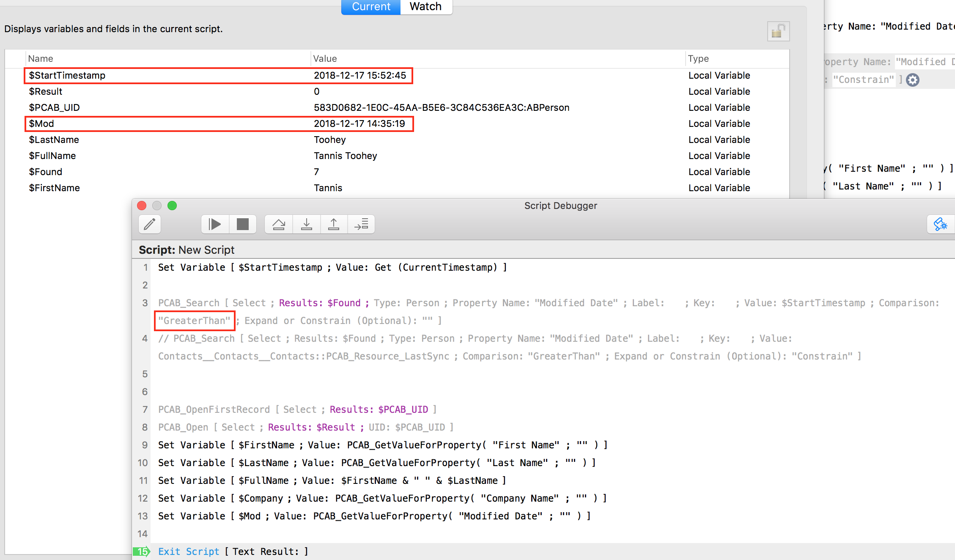The image size is (955, 560).
Task: Click the Type cell for $Mod row
Action: (719, 124)
